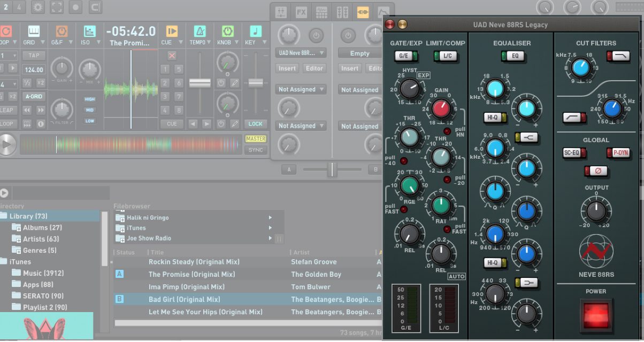Expand the Halik ni Gringo folder arrow

(x=270, y=218)
